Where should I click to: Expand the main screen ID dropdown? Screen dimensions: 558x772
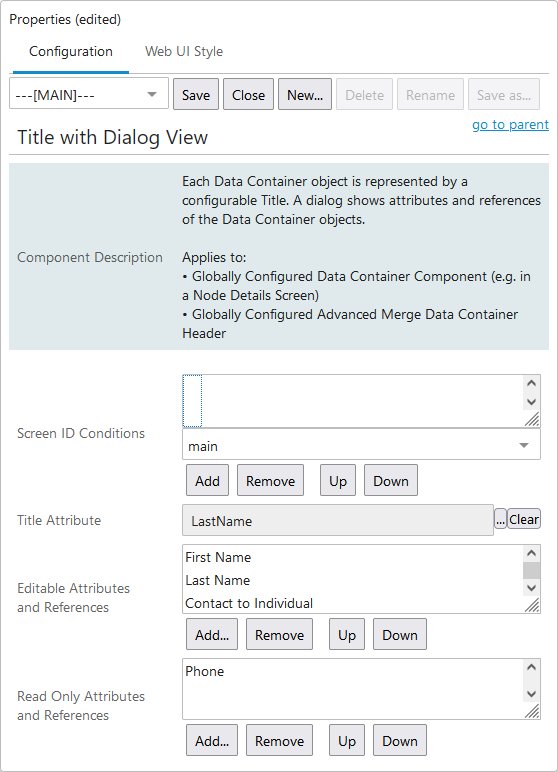pos(361,445)
